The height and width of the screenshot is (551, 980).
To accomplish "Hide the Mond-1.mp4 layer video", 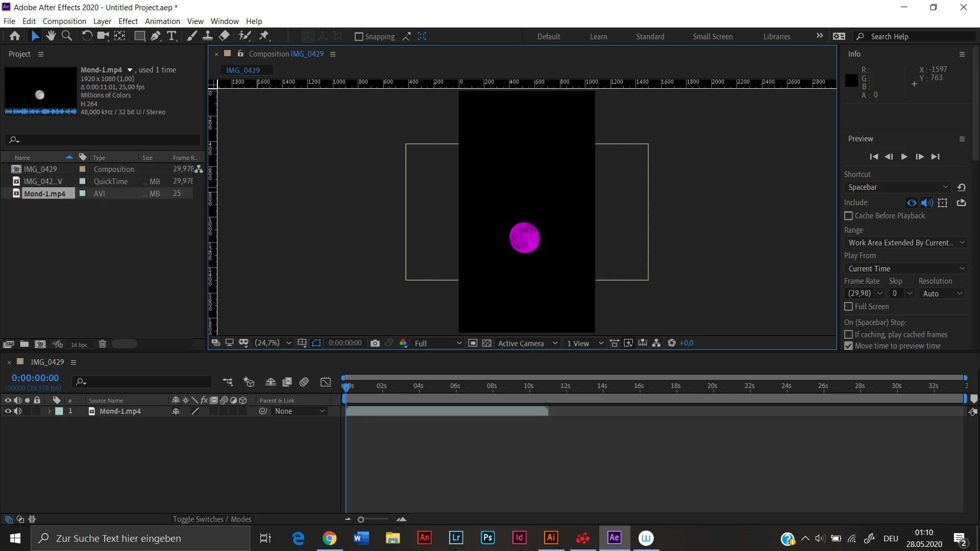I will [8, 411].
